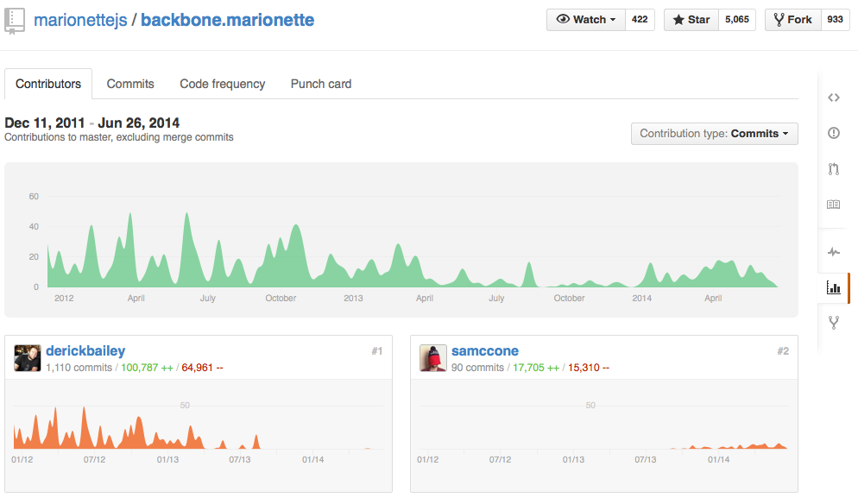Switch to the Commits tab

click(x=130, y=84)
